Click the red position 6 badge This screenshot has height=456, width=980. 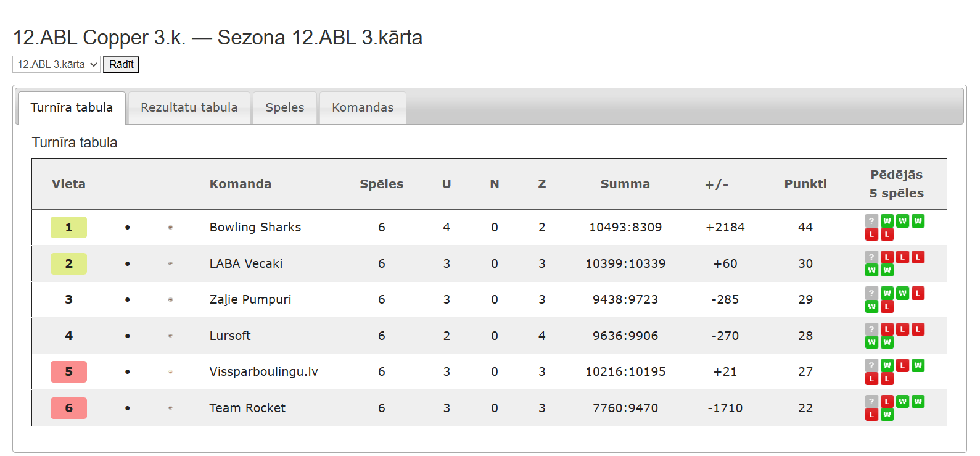68,408
